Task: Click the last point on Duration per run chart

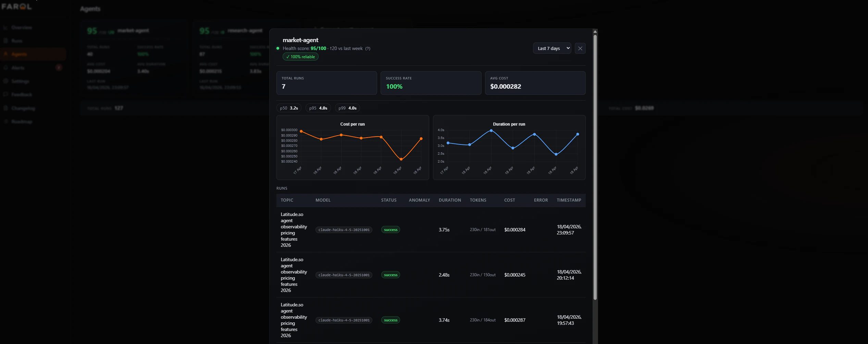Action: coord(578,134)
